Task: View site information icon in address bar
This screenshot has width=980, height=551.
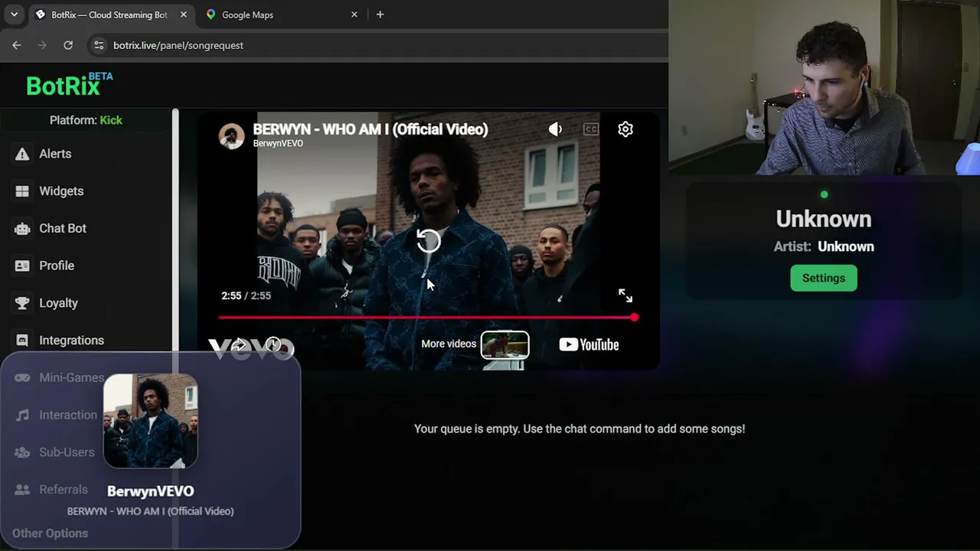Action: (x=98, y=45)
